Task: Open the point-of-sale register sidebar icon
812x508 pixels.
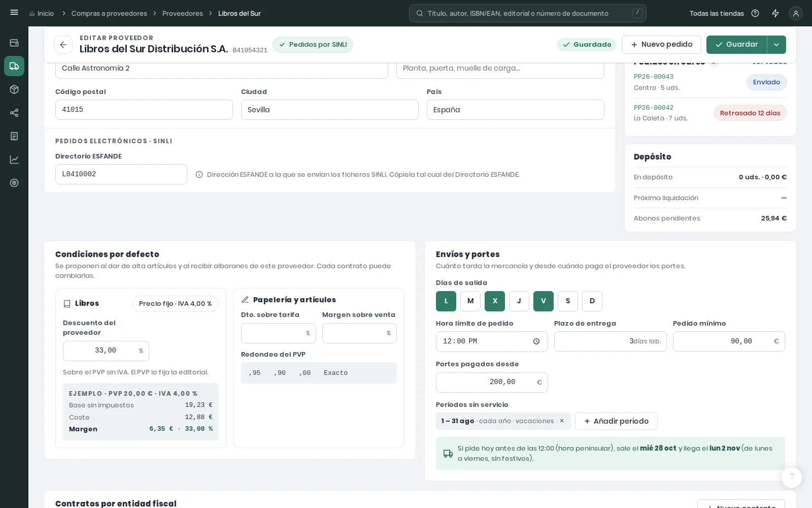Action: point(14,43)
